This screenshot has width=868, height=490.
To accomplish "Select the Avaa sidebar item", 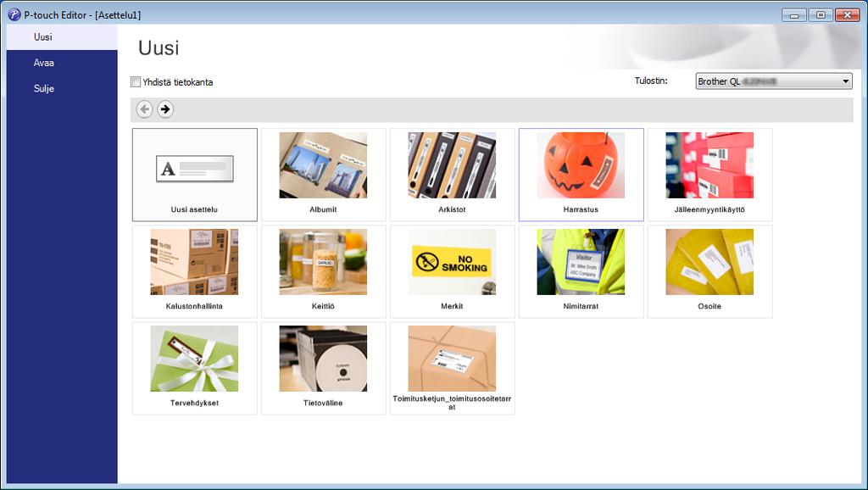I will pos(62,63).
